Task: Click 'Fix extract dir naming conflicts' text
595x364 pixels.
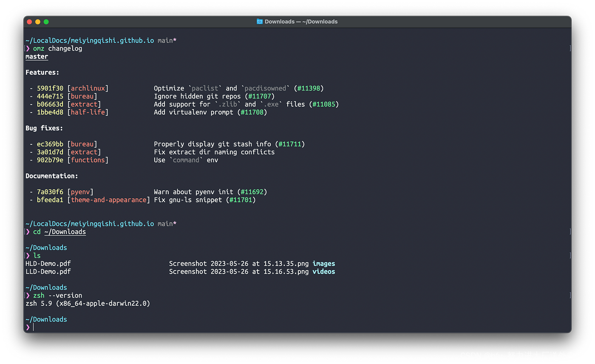Action: click(214, 152)
